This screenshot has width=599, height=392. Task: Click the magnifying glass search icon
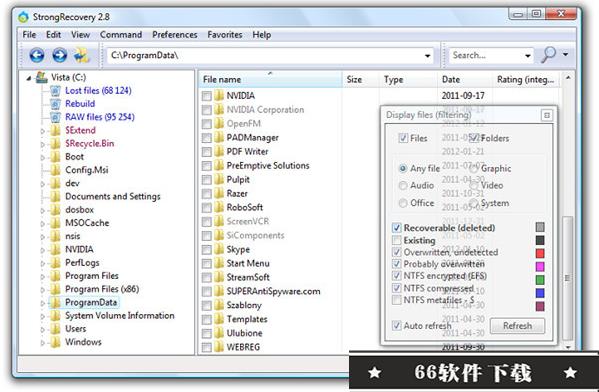[x=548, y=55]
